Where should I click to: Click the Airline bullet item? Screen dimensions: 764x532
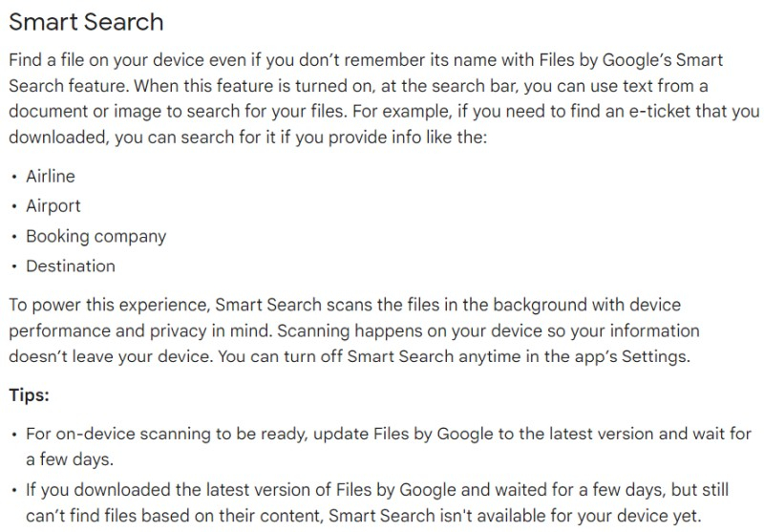coord(50,177)
